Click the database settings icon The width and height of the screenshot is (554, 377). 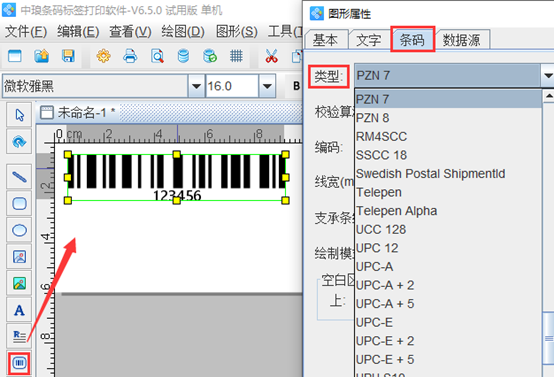(x=210, y=56)
